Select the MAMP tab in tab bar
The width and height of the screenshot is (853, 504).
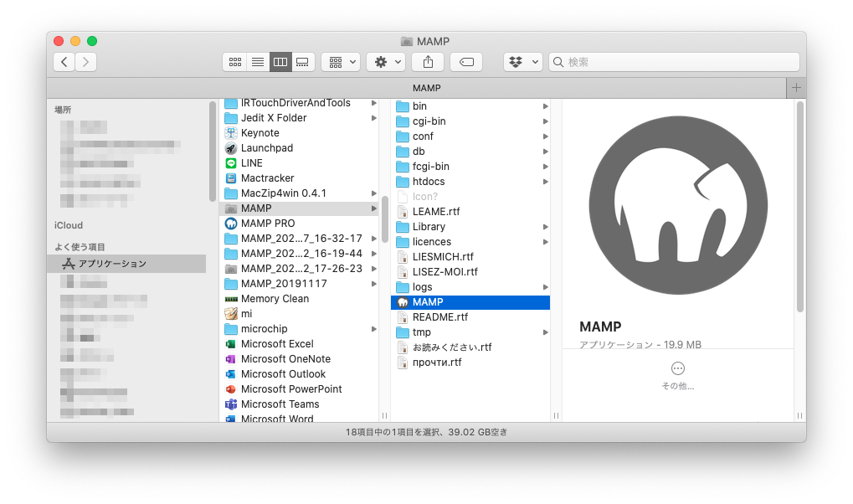(426, 88)
